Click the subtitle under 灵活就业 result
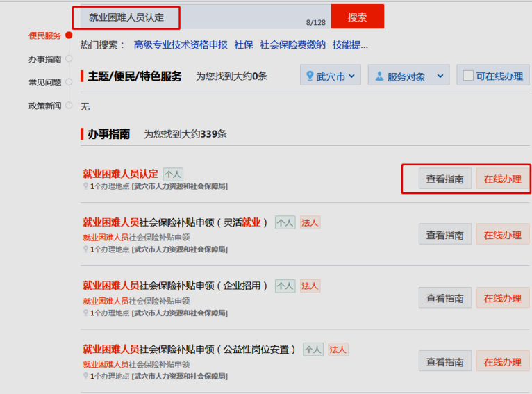 pos(136,237)
